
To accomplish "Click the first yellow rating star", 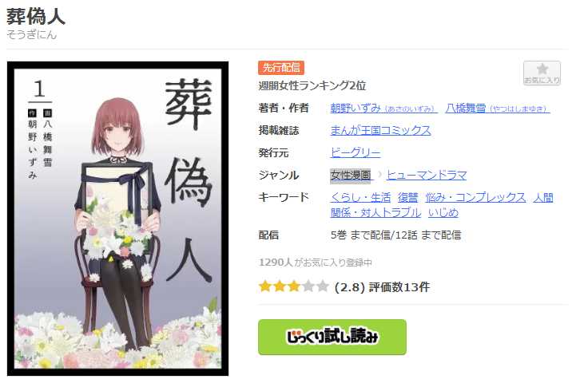I will coord(265,286).
